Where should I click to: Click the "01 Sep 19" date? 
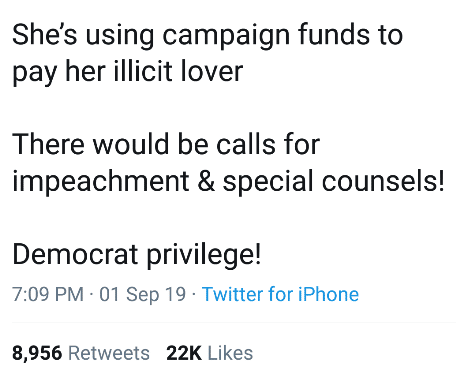click(142, 294)
